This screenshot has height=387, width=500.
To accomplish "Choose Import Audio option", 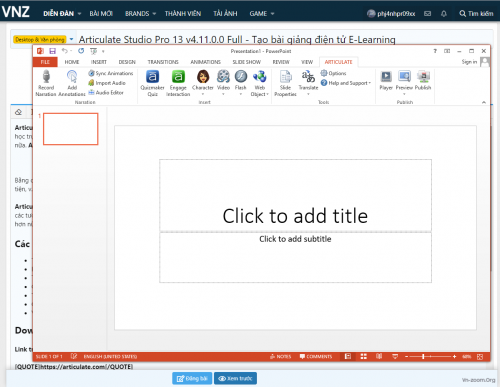I will tap(107, 83).
